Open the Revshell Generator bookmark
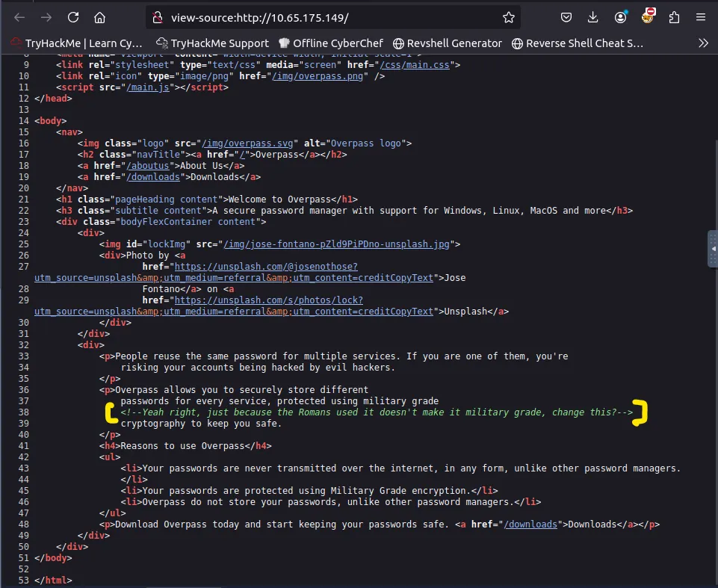The image size is (718, 588). pos(447,43)
